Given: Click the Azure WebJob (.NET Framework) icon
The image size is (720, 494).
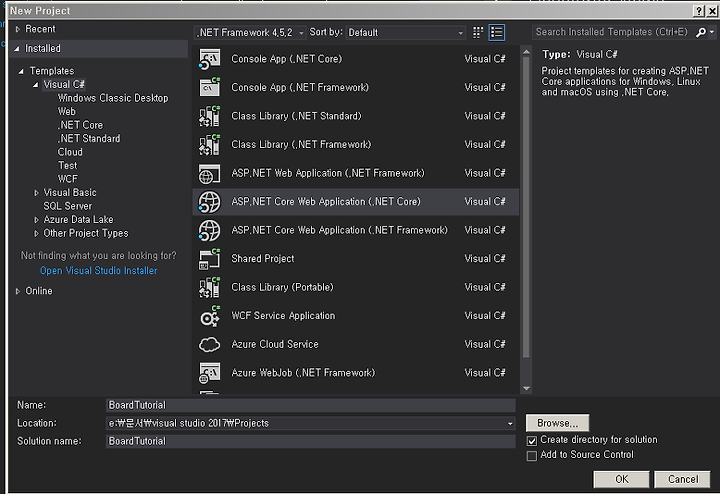Looking at the screenshot, I should (x=209, y=373).
